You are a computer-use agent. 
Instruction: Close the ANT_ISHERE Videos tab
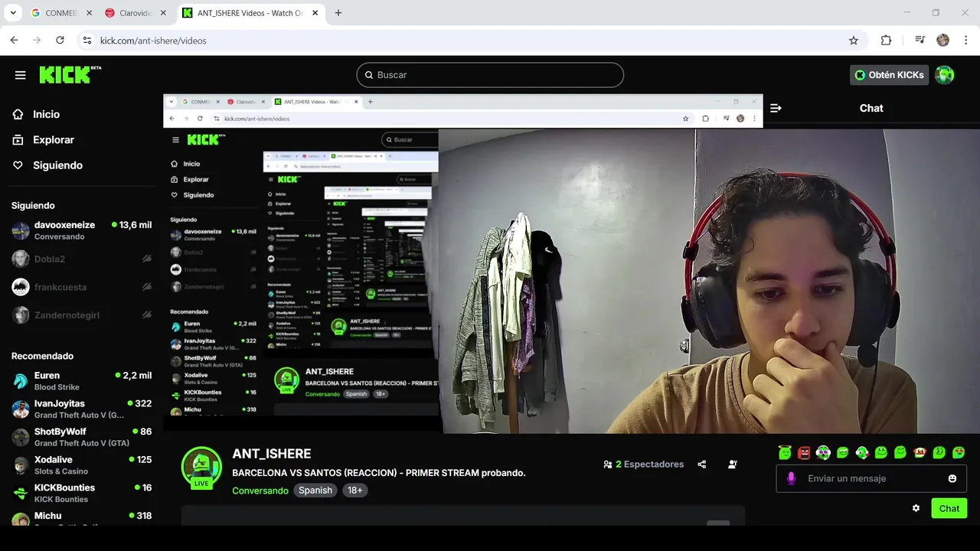coord(316,13)
